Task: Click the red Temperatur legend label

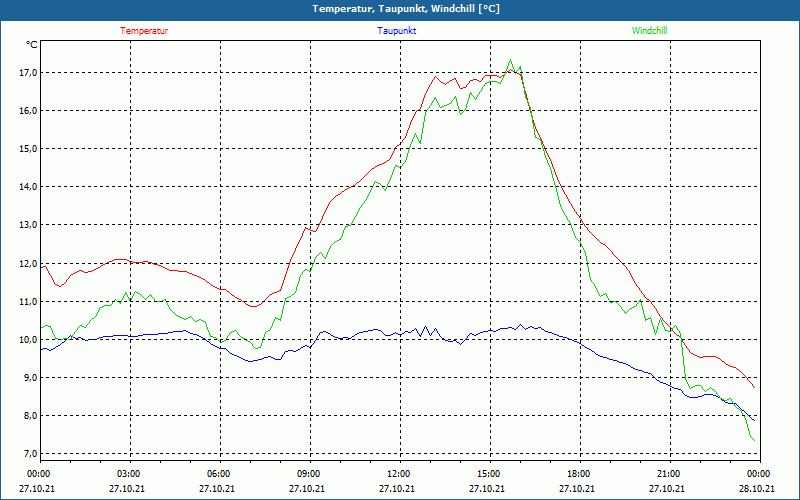Action: (144, 31)
